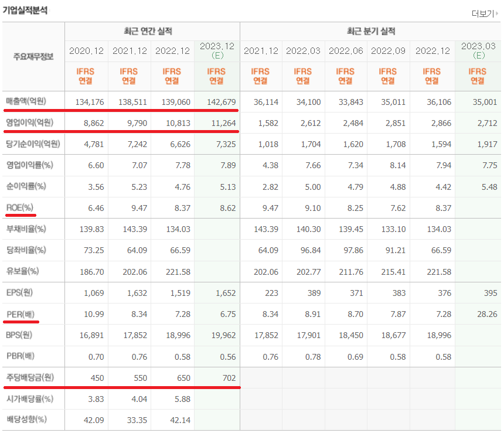Select the 2023.12(E) estimate column header
This screenshot has width=504, height=433.
[x=216, y=52]
